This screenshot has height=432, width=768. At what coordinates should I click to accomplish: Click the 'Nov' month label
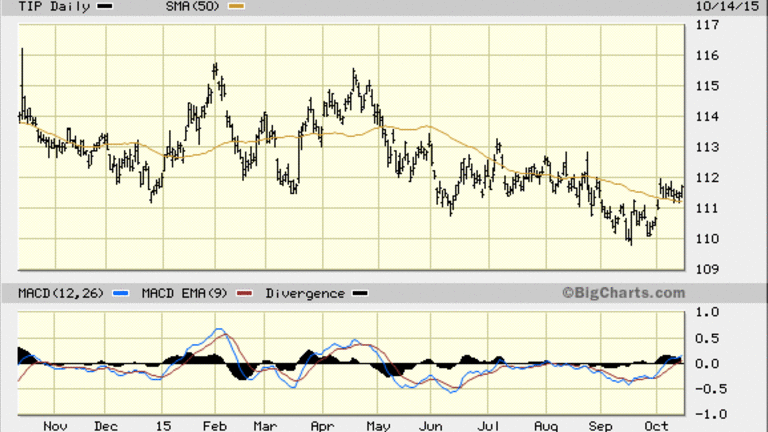tap(55, 426)
